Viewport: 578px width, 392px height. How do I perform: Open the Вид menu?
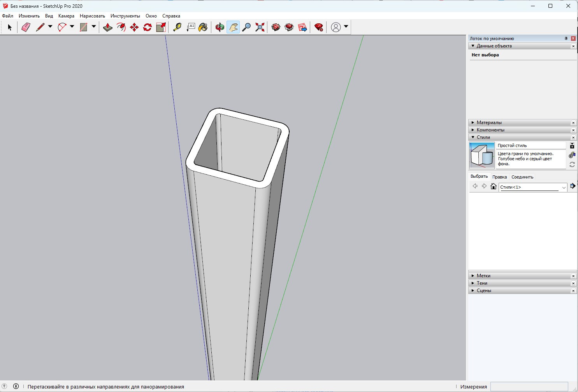coord(49,16)
